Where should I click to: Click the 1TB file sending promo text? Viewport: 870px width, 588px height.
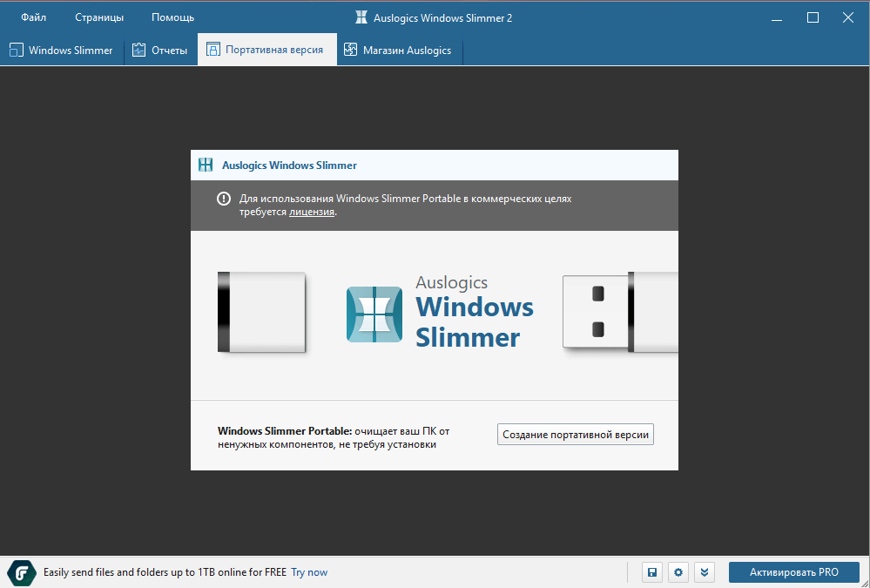point(165,572)
